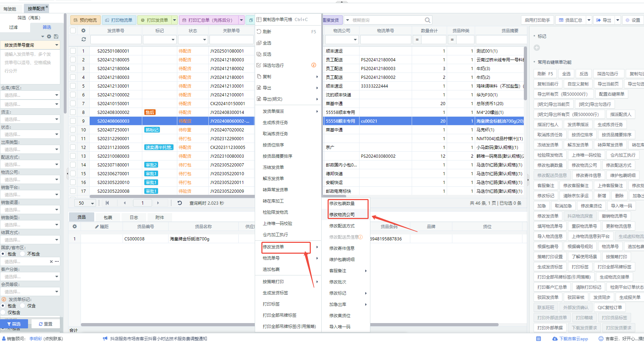Select 仅包含 radio under 发货单标记
This screenshot has height=342, width=644.
(x=4, y=312)
